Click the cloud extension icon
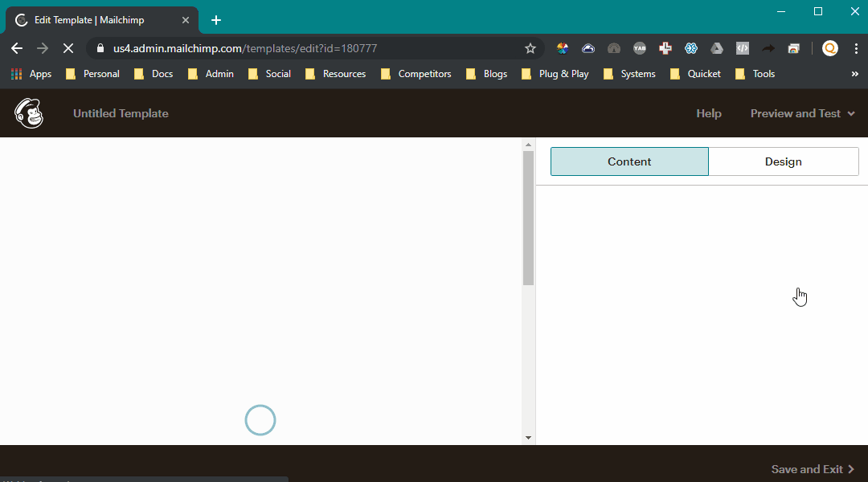 [x=588, y=49]
